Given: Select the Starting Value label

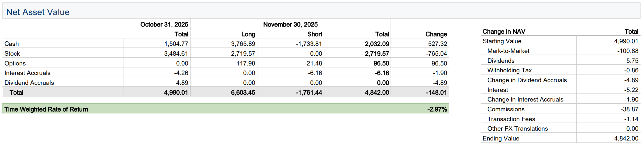Looking at the screenshot, I should point(502,41).
